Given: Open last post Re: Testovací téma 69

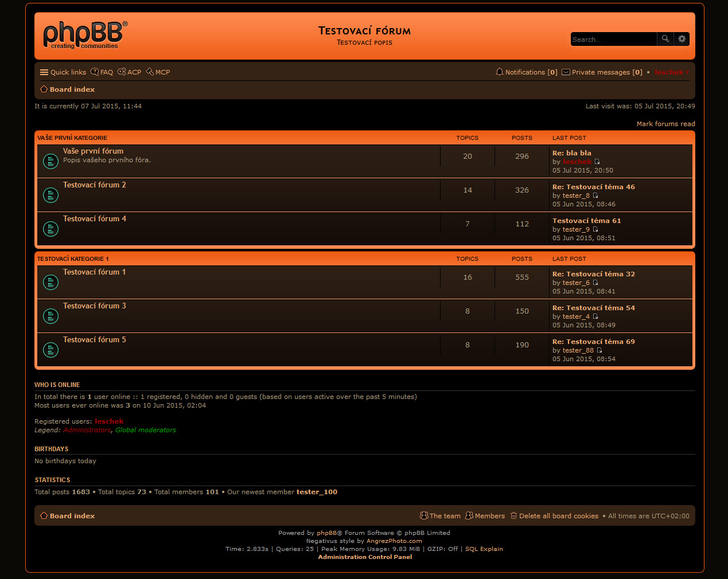Looking at the screenshot, I should tap(594, 342).
